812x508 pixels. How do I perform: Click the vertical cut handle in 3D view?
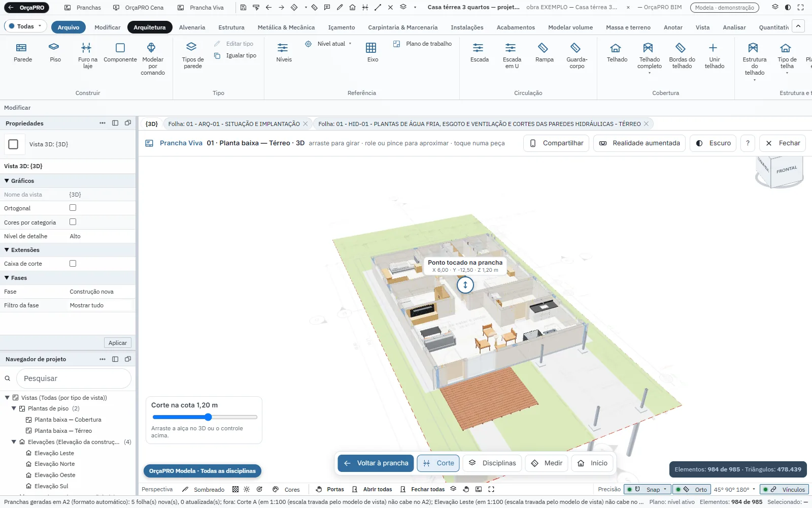465,285
